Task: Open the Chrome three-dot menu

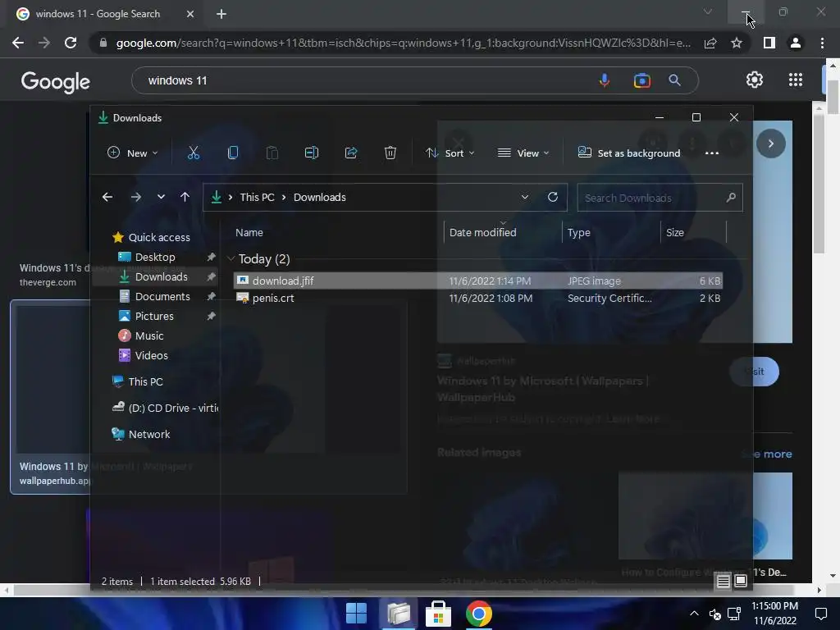Action: [x=822, y=43]
